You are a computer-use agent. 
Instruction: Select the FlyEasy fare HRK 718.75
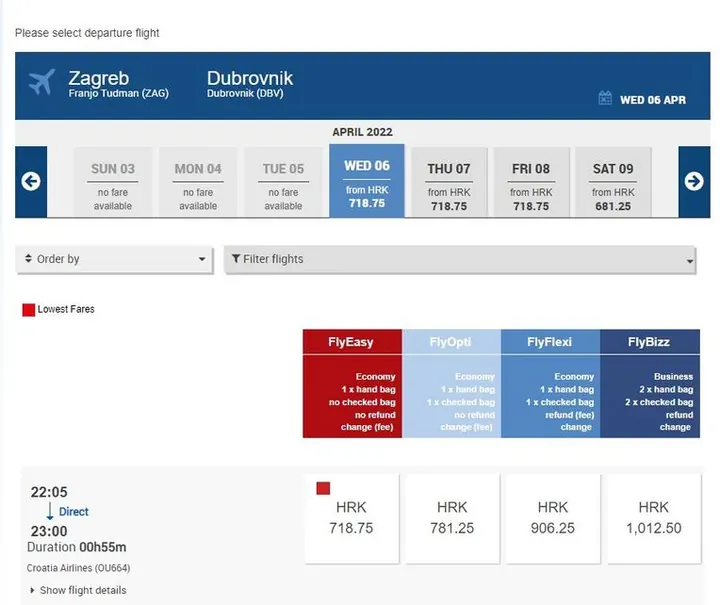351,518
